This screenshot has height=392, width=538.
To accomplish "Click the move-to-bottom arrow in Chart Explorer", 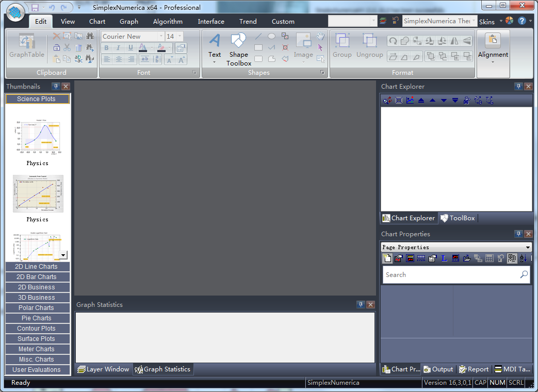I will (455, 100).
